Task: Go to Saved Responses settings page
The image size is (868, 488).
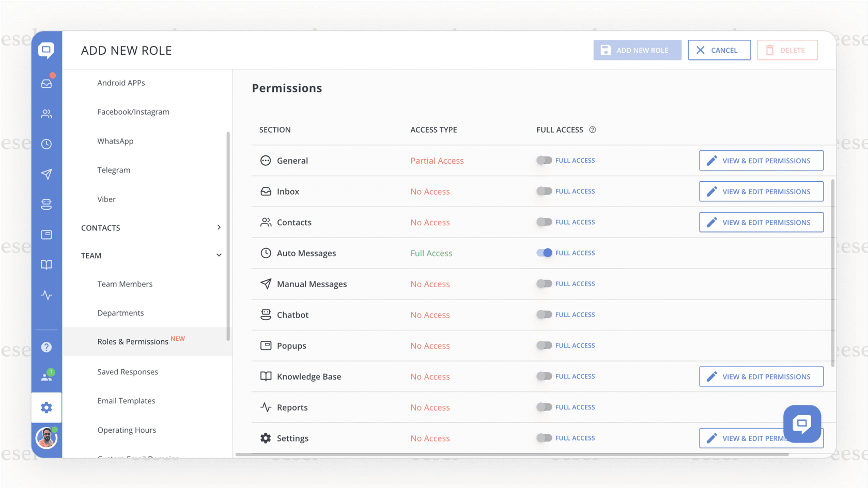Action: click(127, 371)
